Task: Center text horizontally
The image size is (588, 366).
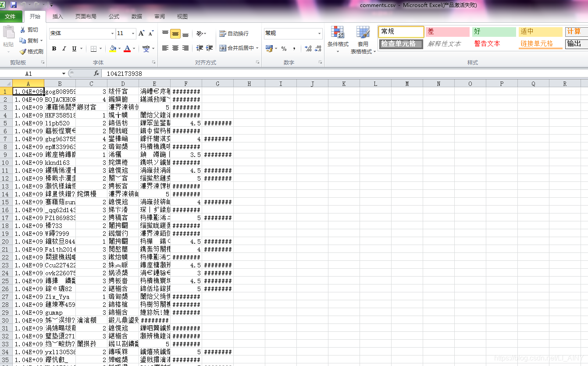Action: pyautogui.click(x=175, y=48)
